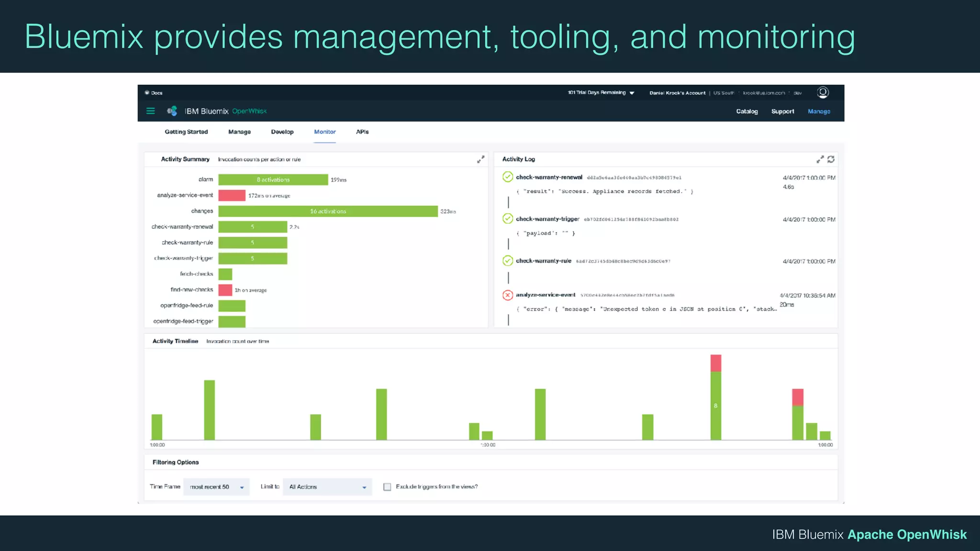Click the find-new-checks label
The width and height of the screenshot is (980, 551).
(x=192, y=290)
